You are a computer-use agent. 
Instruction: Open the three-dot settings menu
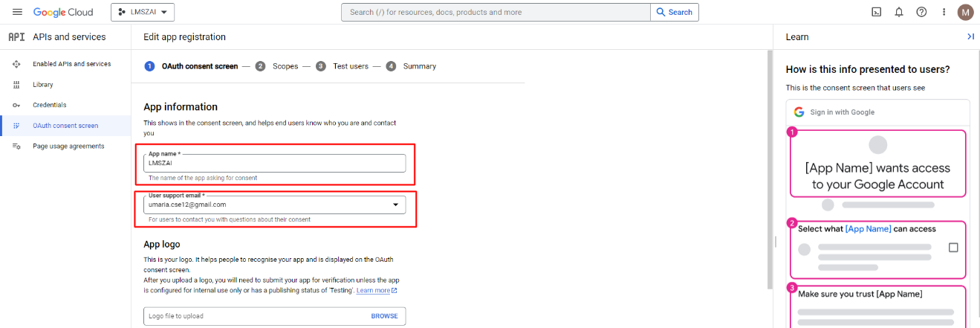(944, 12)
